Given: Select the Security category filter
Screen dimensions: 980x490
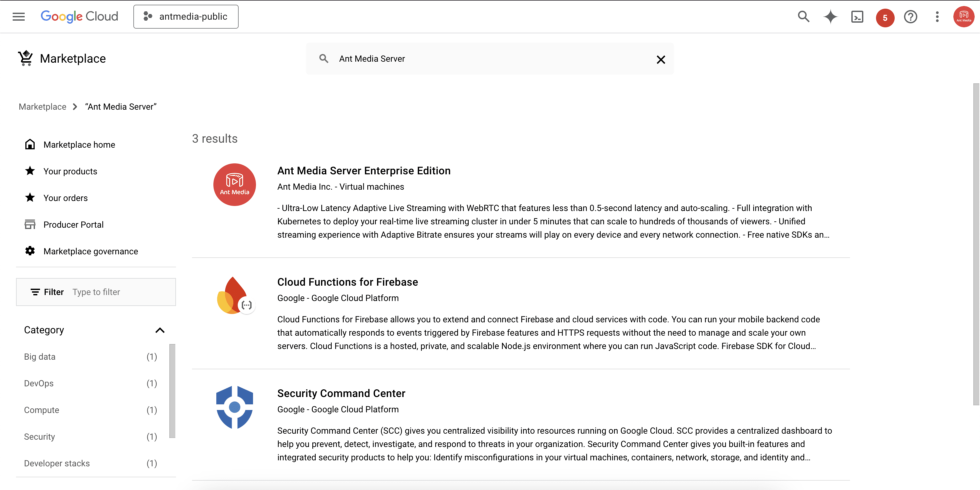Looking at the screenshot, I should (x=39, y=436).
